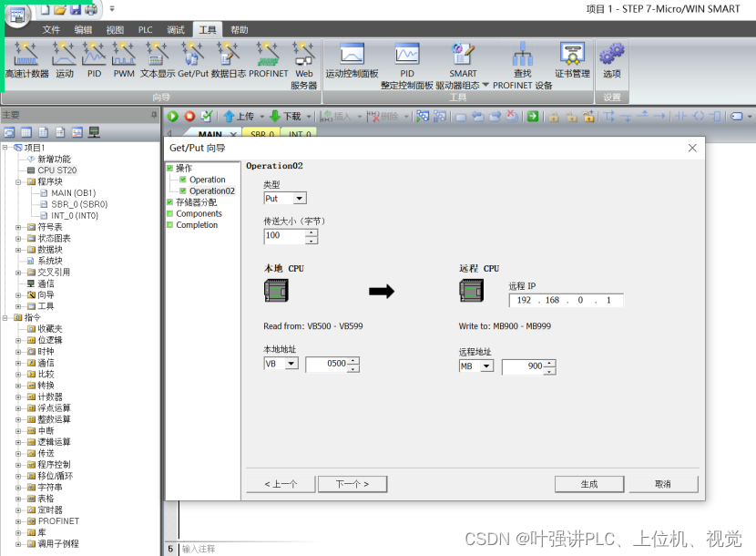The image size is (756, 556).
Task: Click the Compile toolbar icon
Action: (207, 117)
